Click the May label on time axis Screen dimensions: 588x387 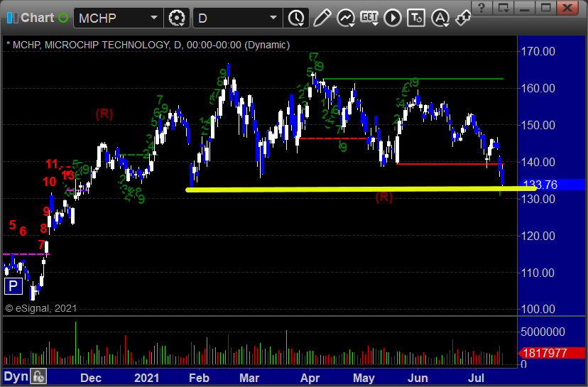pos(364,378)
